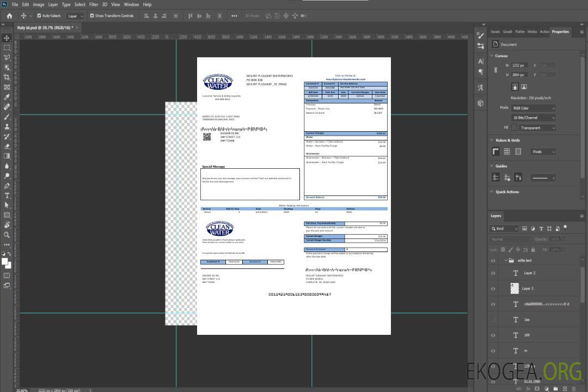The height and width of the screenshot is (392, 588).
Task: Open the Filter menu
Action: pos(94,4)
